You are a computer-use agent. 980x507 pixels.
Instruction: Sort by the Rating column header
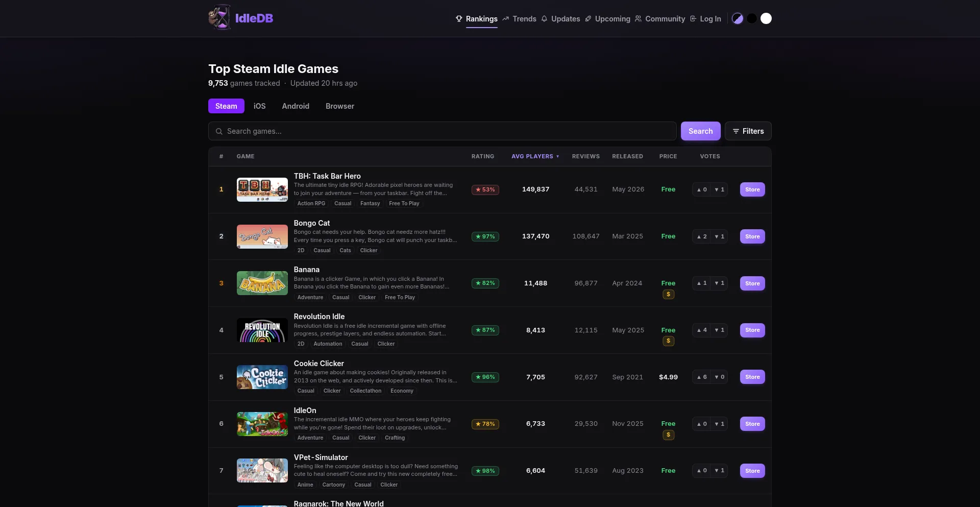pos(483,156)
